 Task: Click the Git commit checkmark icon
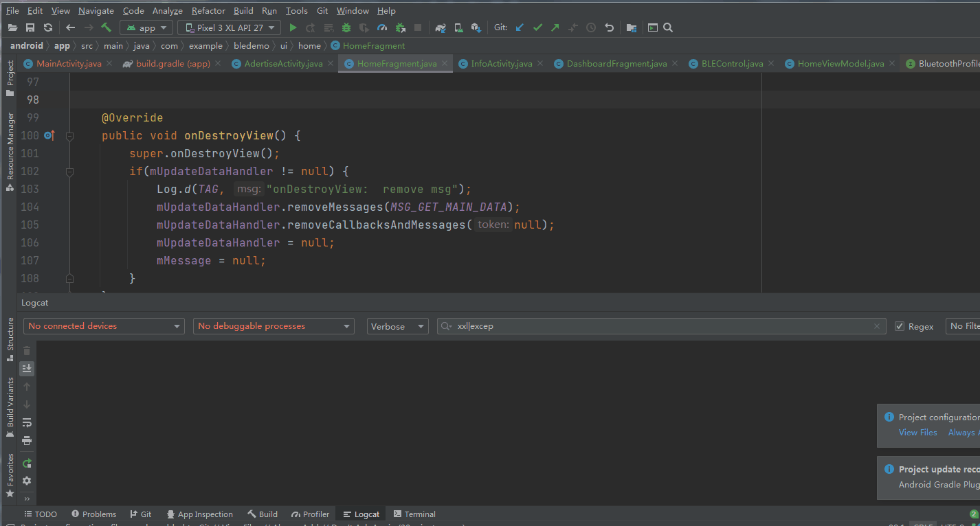pos(537,27)
